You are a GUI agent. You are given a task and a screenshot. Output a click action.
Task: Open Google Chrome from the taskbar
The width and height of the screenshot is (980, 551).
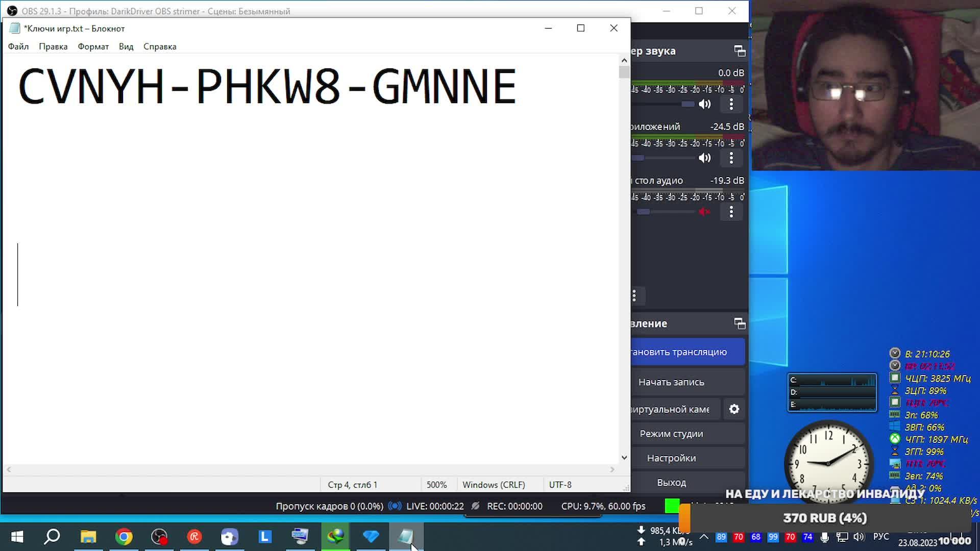coord(124,537)
